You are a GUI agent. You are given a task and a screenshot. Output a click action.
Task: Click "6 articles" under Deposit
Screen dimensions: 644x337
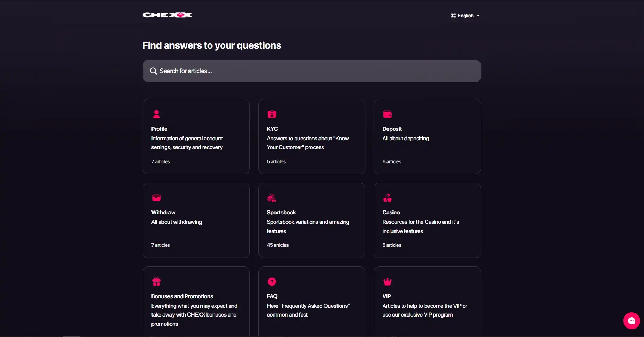coord(392,161)
